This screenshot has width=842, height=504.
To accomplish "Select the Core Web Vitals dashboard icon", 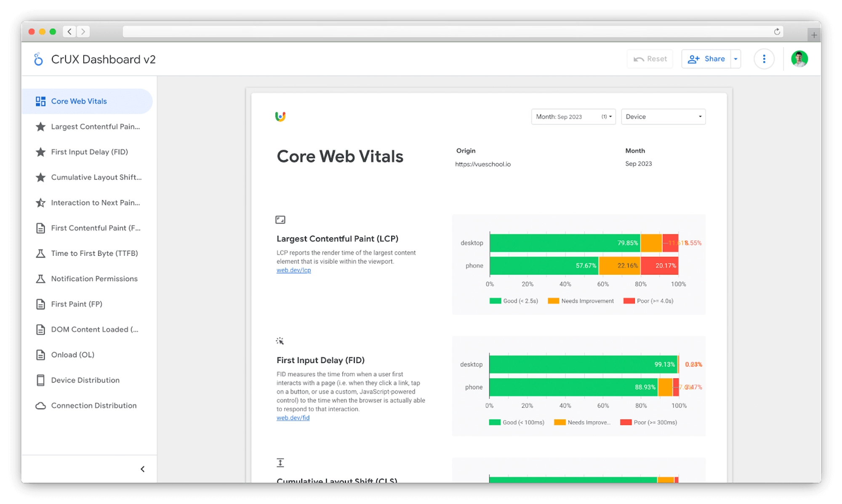I will click(41, 101).
